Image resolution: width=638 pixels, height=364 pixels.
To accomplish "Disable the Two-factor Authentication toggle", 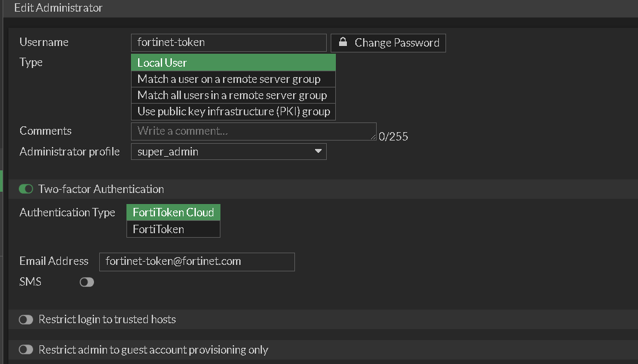I will [26, 189].
